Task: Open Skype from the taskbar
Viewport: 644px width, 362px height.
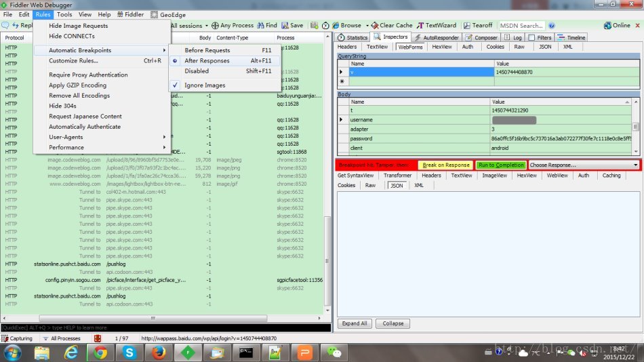Action: point(129,353)
